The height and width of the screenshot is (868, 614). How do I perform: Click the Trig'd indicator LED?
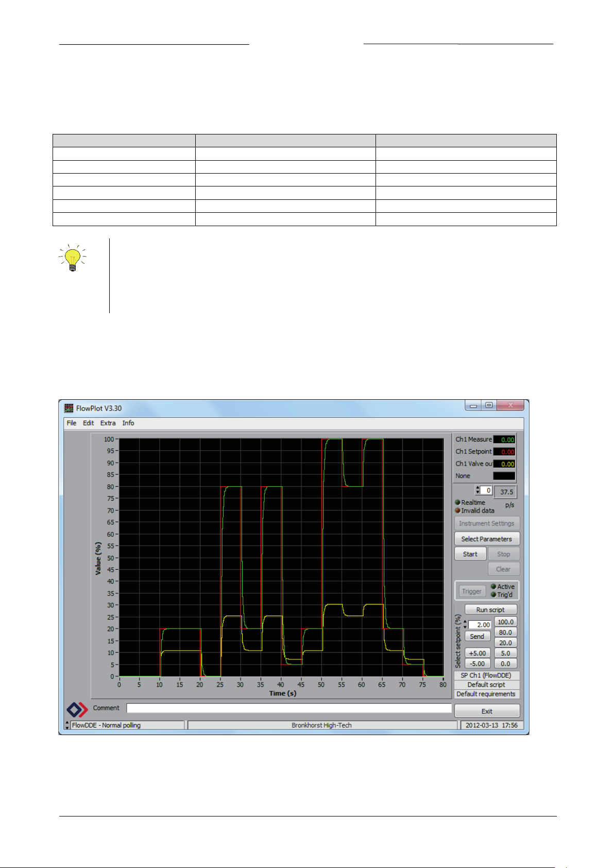tap(493, 594)
